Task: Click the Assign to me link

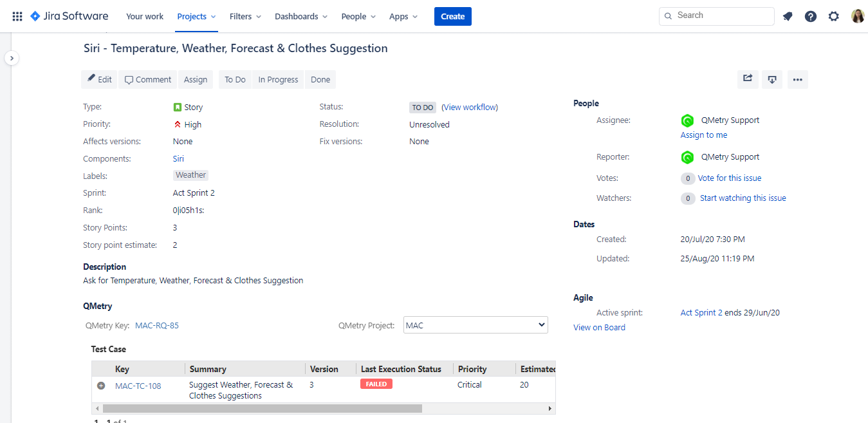Action: coord(704,135)
